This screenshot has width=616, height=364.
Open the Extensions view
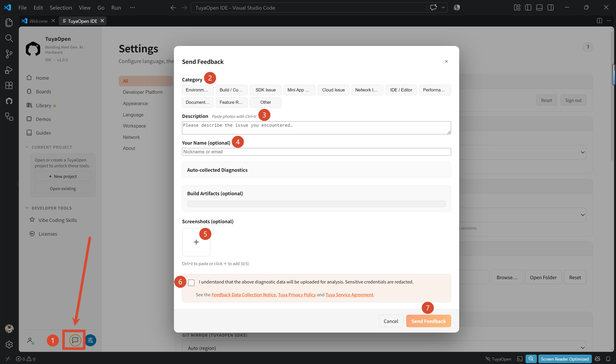(x=9, y=85)
